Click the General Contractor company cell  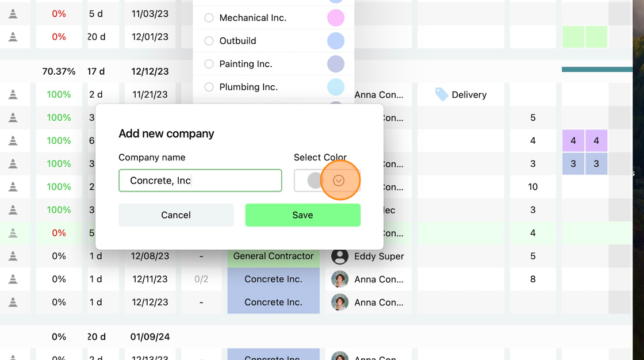[x=274, y=256]
